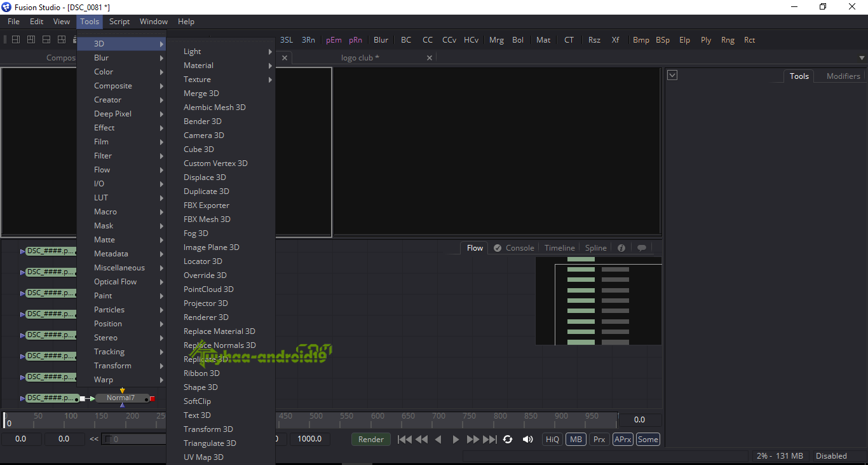The width and height of the screenshot is (868, 465).
Task: Close the logo club composition tab
Action: click(430, 58)
